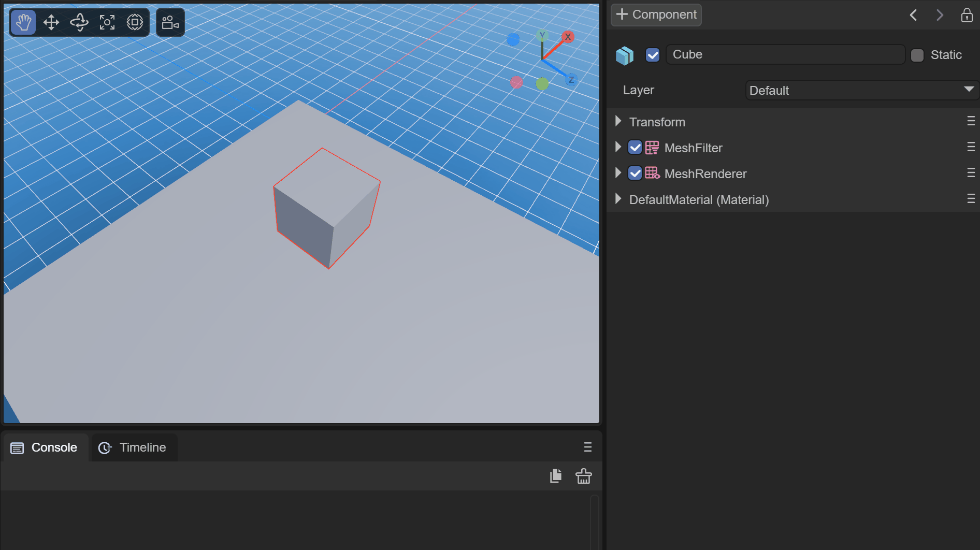Screen dimensions: 980x550
Task: Click the red X axis gizmo handle
Action: click(568, 37)
